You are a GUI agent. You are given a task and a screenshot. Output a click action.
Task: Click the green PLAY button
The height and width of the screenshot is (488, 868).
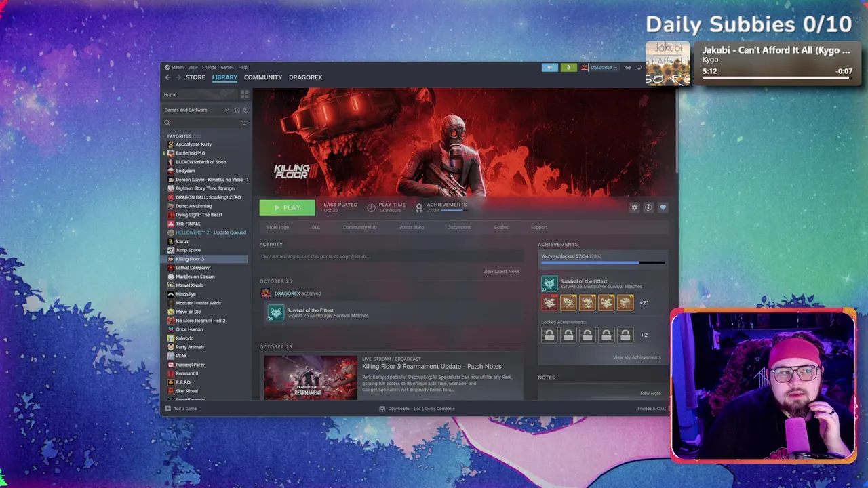tap(287, 207)
